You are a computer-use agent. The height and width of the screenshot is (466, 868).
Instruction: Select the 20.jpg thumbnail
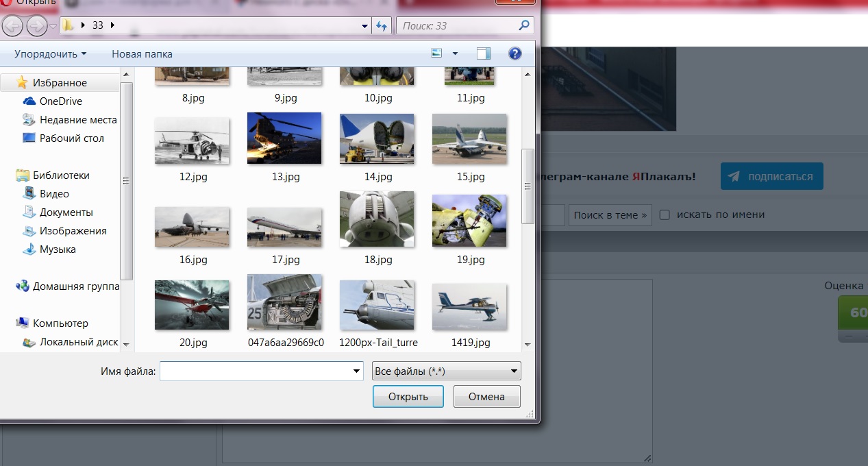(x=192, y=305)
